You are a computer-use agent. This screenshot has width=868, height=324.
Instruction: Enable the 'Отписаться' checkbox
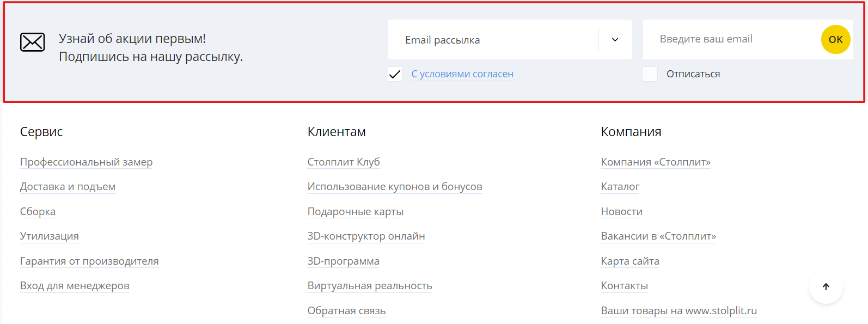pos(650,74)
